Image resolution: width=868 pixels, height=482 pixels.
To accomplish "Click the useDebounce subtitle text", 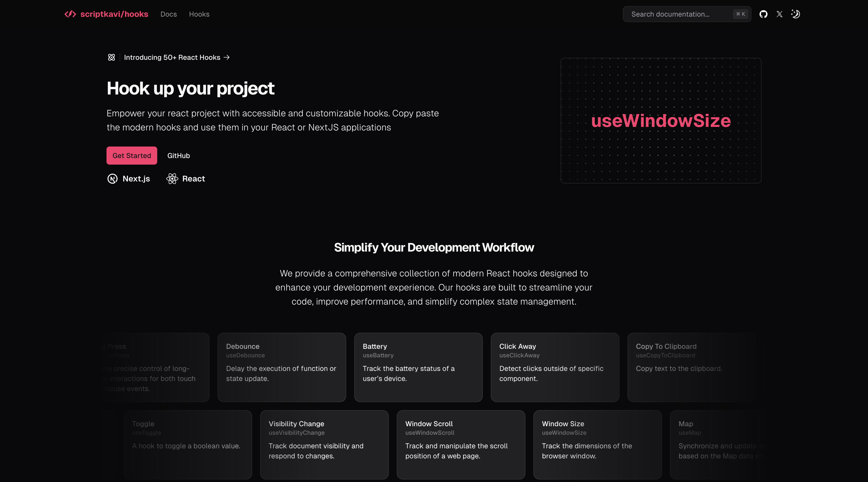I will pos(245,355).
